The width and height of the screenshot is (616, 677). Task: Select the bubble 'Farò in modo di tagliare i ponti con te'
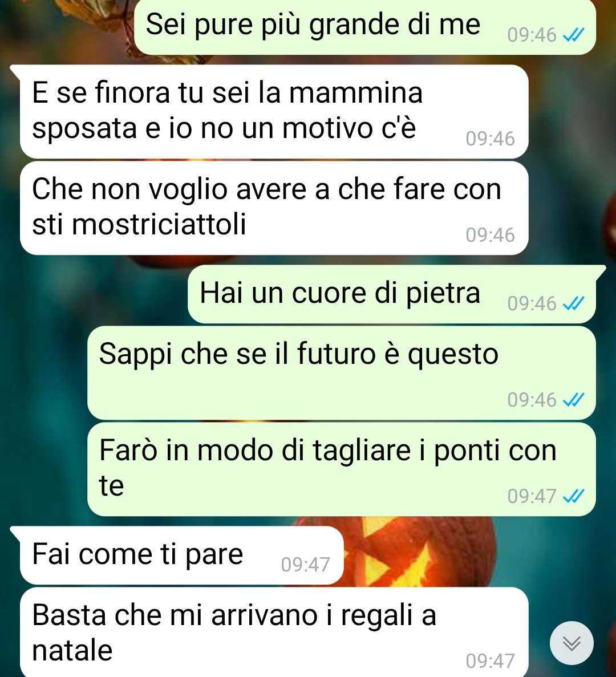(x=342, y=469)
